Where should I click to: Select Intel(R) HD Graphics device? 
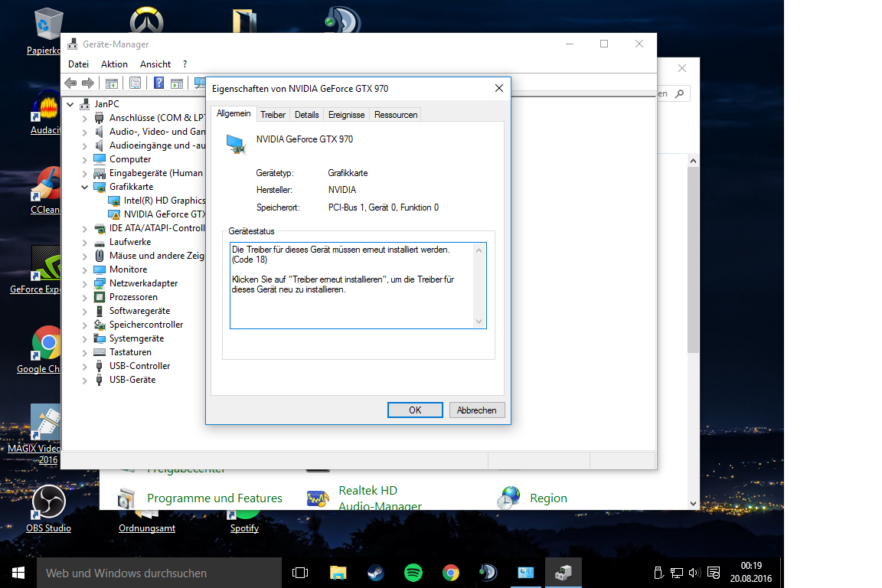coord(165,201)
